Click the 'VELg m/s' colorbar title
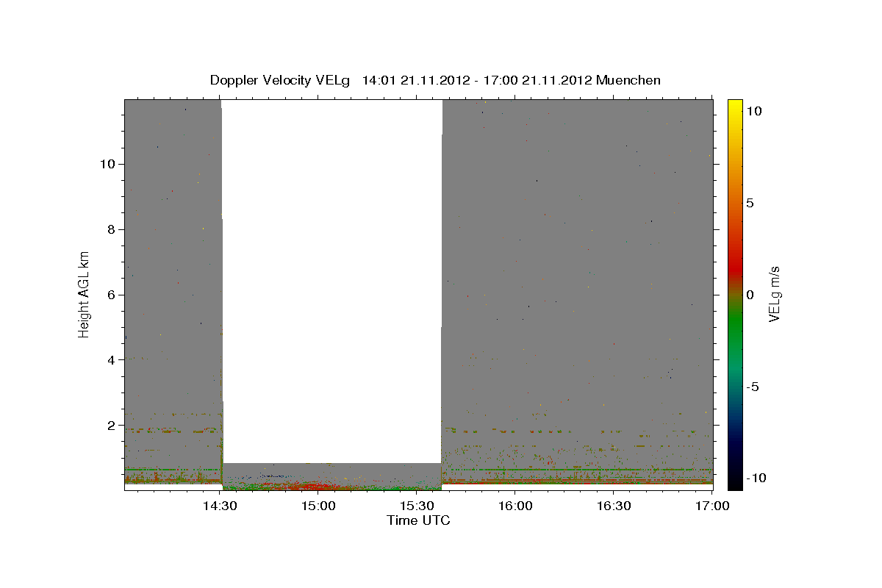Viewport: 882px width, 588px height. tap(774, 294)
